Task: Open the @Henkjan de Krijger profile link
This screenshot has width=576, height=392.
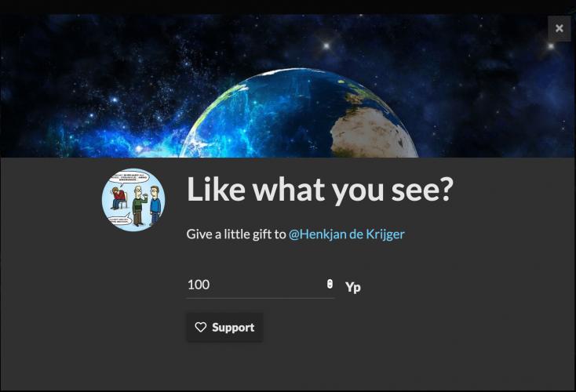Action: (x=346, y=234)
